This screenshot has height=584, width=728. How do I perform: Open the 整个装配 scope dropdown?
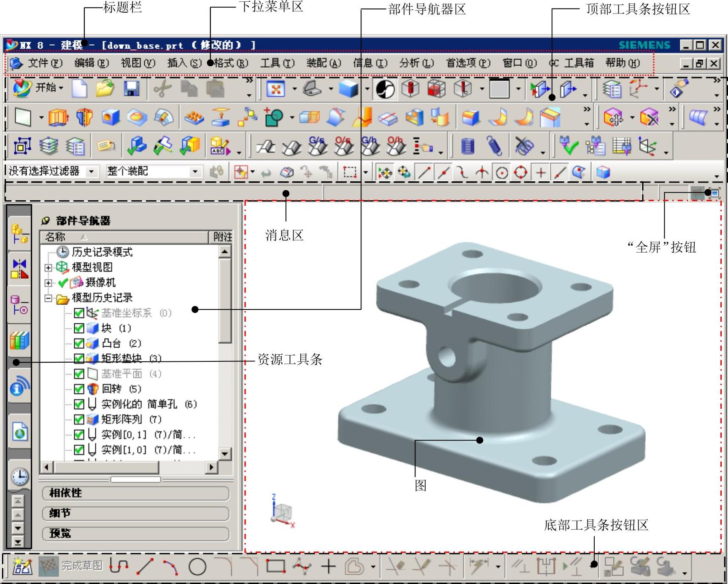click(x=195, y=171)
